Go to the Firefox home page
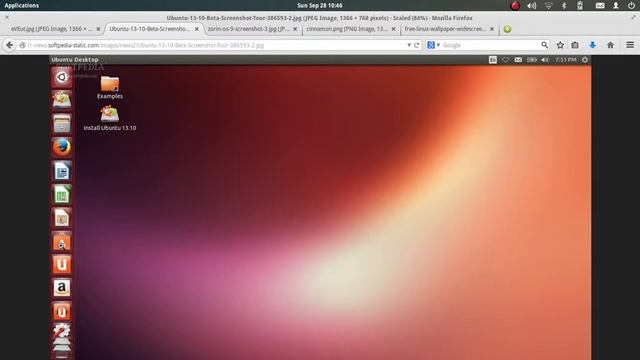 610,45
